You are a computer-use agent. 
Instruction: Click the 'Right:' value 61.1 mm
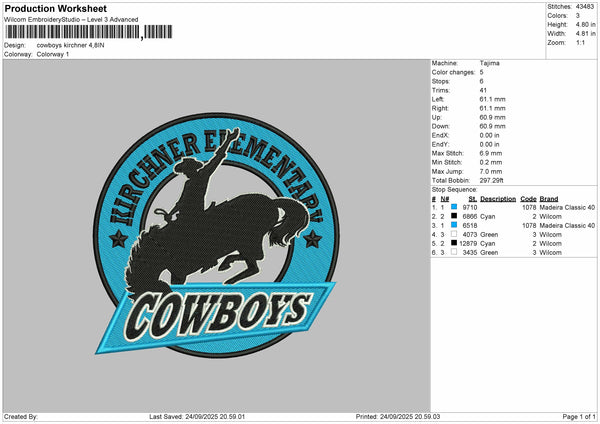click(492, 108)
